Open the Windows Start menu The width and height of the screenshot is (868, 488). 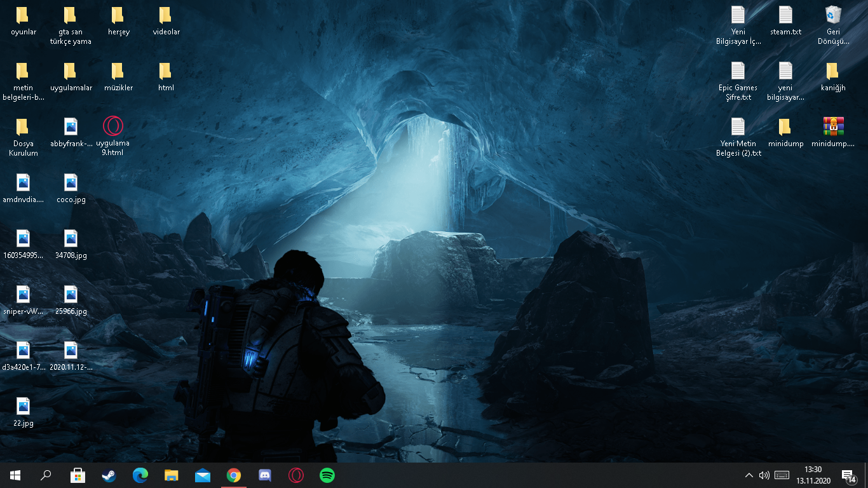[x=15, y=475]
